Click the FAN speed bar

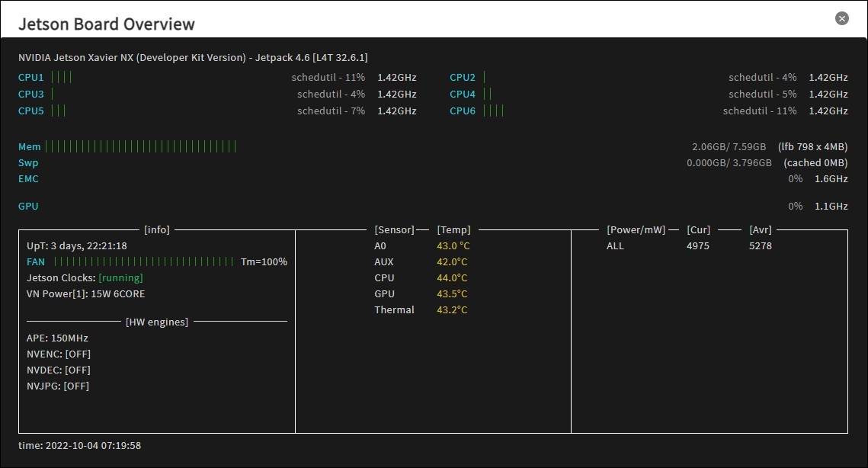[x=144, y=261]
